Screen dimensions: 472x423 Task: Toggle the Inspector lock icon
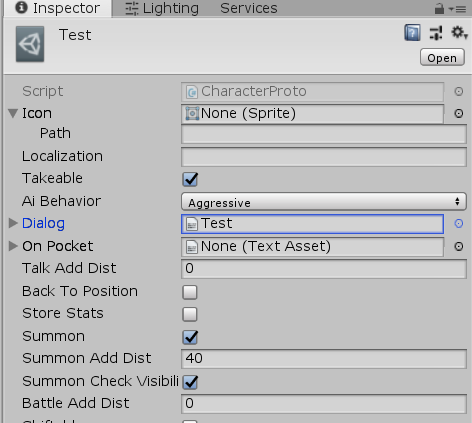click(439, 8)
